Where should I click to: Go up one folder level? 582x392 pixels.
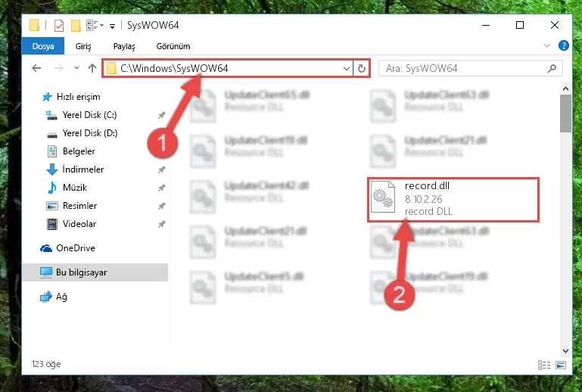click(92, 68)
